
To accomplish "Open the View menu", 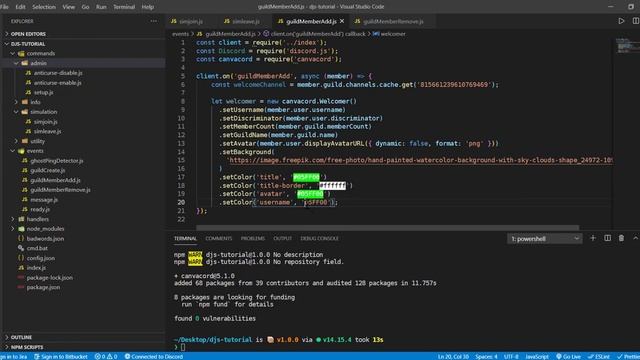I will click(x=69, y=7).
